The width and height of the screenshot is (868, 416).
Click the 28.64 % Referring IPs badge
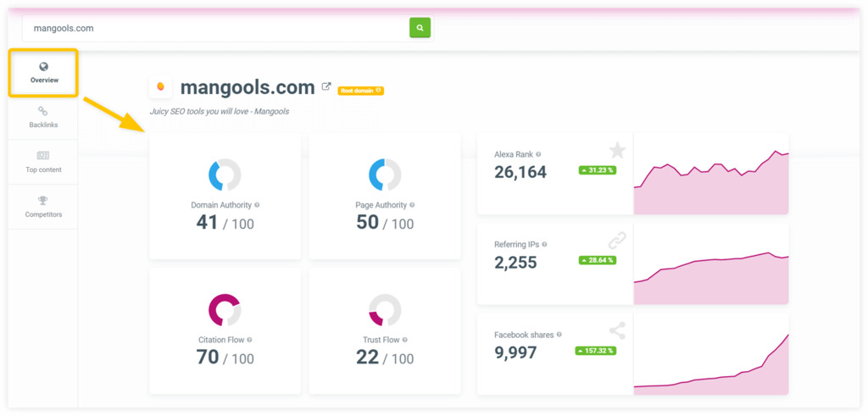(598, 260)
